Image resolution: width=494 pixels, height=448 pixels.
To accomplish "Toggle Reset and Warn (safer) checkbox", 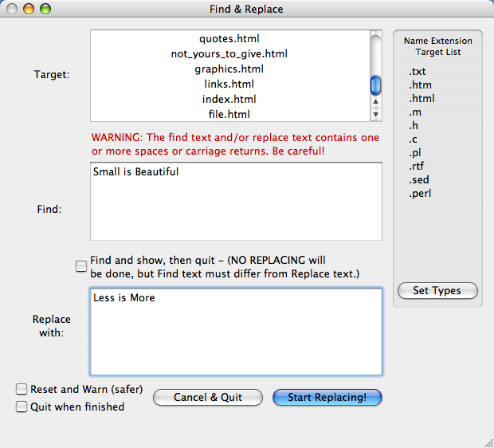I will (22, 390).
